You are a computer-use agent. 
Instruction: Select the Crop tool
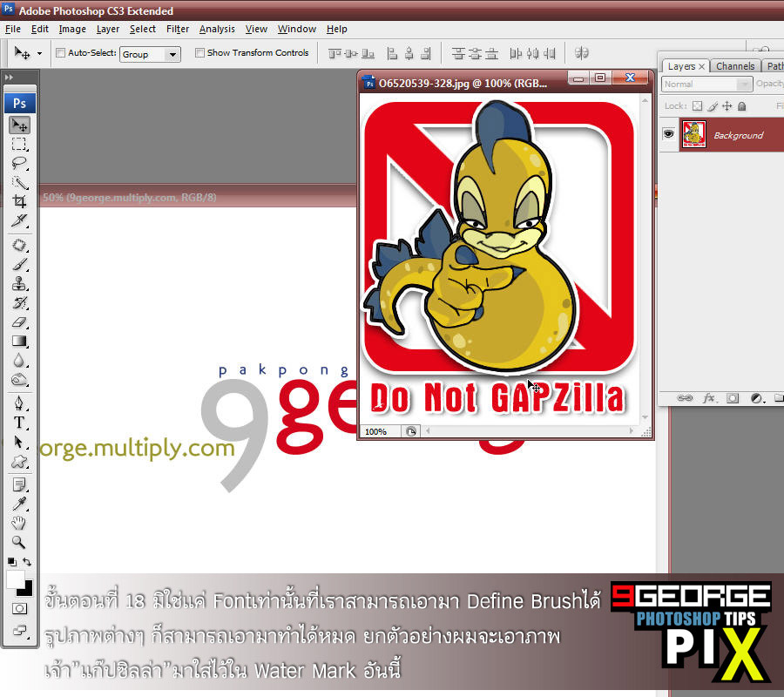[x=19, y=201]
